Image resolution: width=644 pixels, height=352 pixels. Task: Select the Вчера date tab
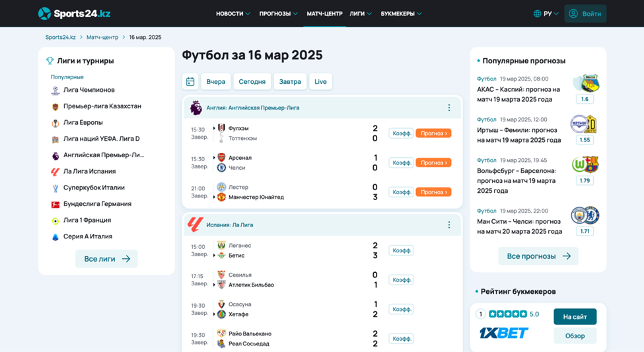pos(215,81)
